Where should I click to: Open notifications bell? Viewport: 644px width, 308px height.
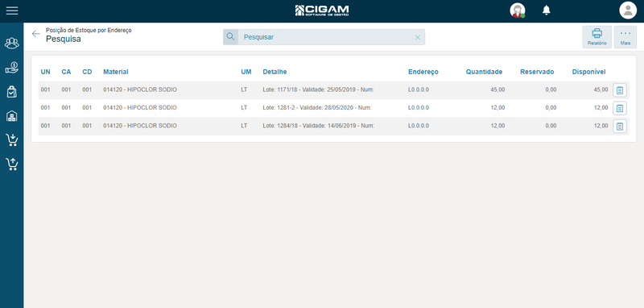tap(547, 10)
